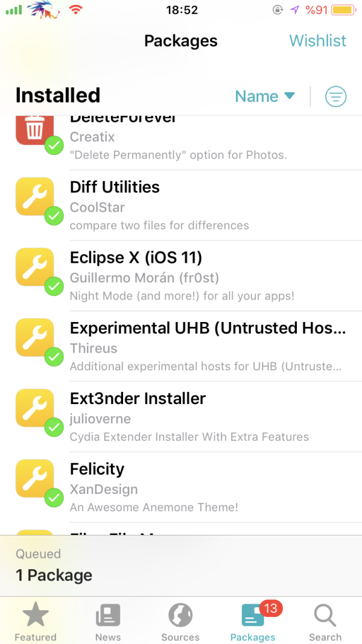Tap the Eclipse X wrench icon
Screen dimensions: 362x644
(x=35, y=267)
